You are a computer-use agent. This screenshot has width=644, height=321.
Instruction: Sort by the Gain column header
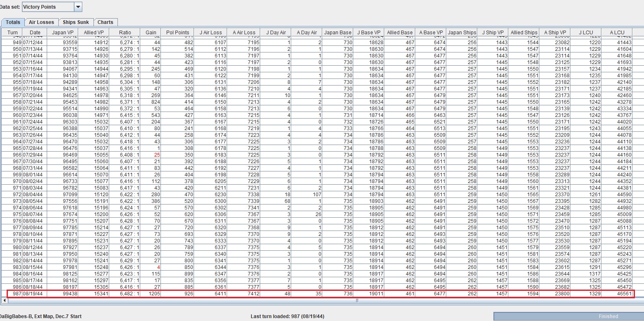click(151, 32)
